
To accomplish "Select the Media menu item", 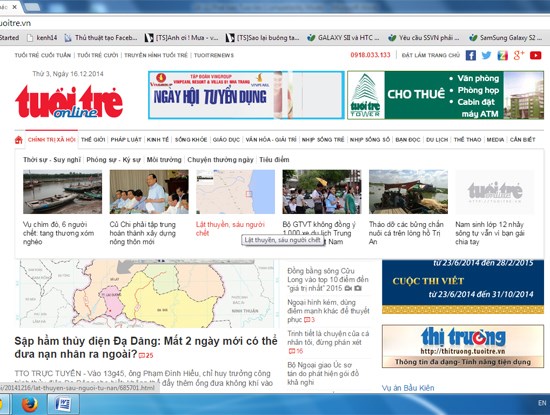I will coord(495,140).
